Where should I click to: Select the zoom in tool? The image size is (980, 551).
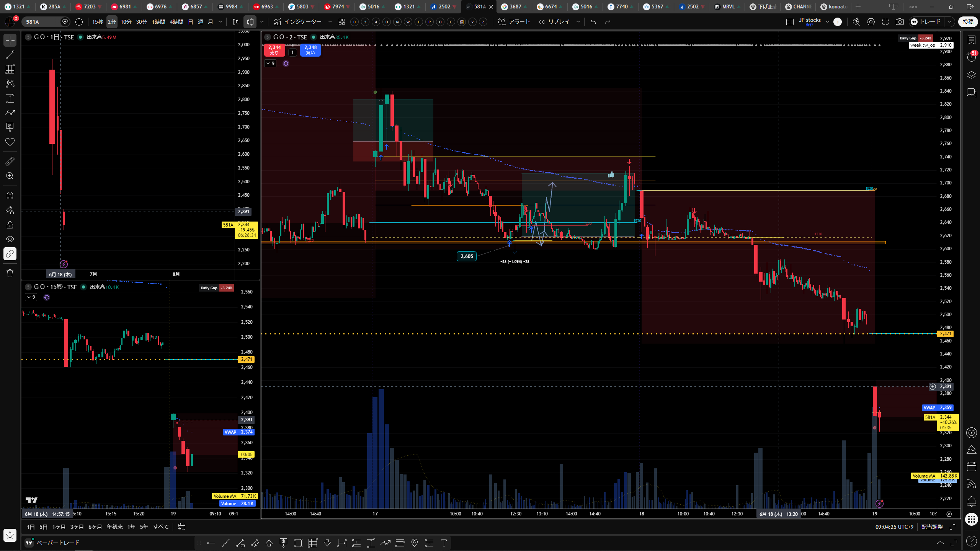point(10,176)
